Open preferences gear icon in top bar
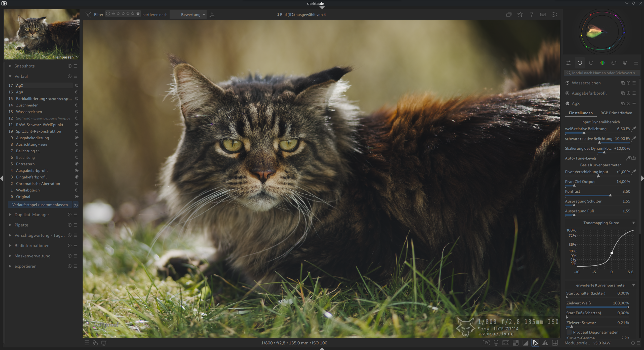The height and width of the screenshot is (350, 644). pos(554,15)
